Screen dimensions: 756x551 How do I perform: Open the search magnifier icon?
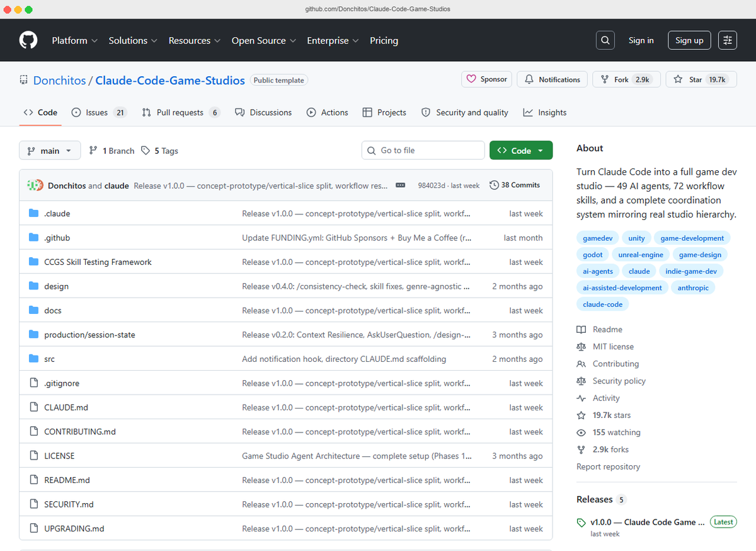click(605, 40)
